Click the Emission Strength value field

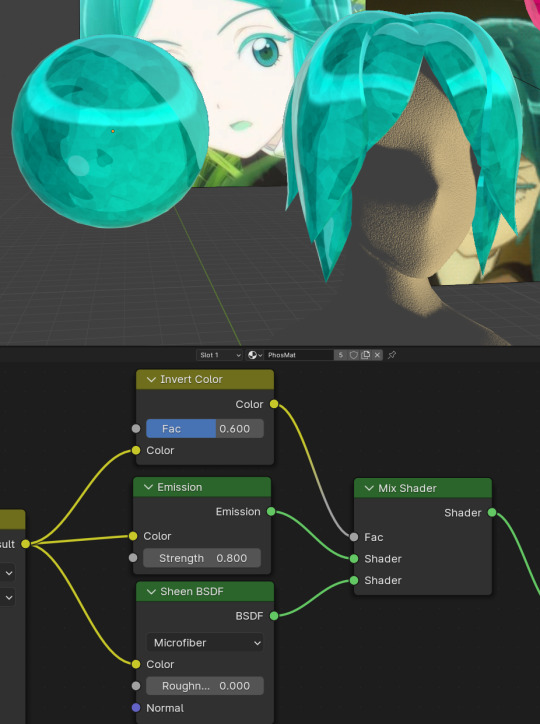point(202,558)
